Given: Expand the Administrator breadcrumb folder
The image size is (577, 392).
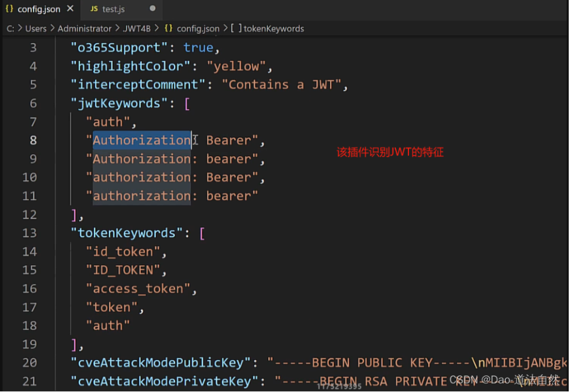Looking at the screenshot, I should point(85,28).
